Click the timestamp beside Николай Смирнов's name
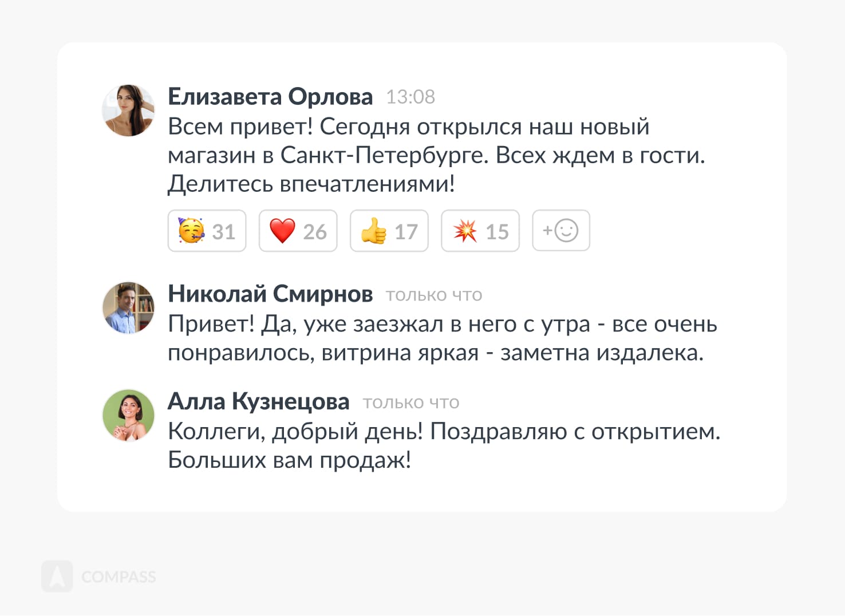Viewport: 845px width, 616px height. pos(434,295)
